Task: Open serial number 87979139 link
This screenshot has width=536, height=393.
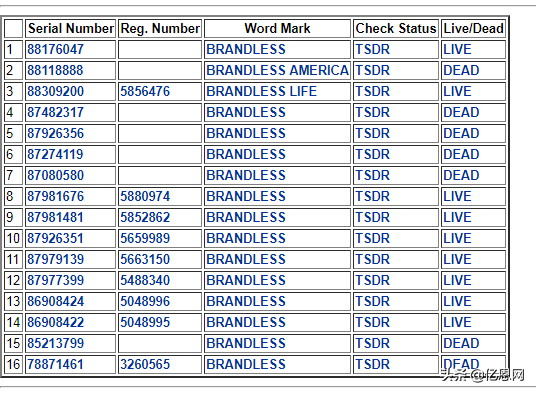Action: click(x=55, y=260)
